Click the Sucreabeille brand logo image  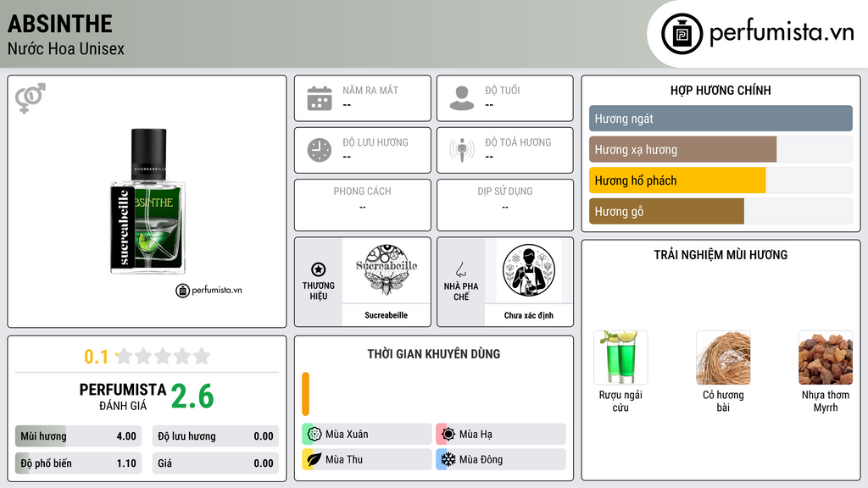point(387,270)
